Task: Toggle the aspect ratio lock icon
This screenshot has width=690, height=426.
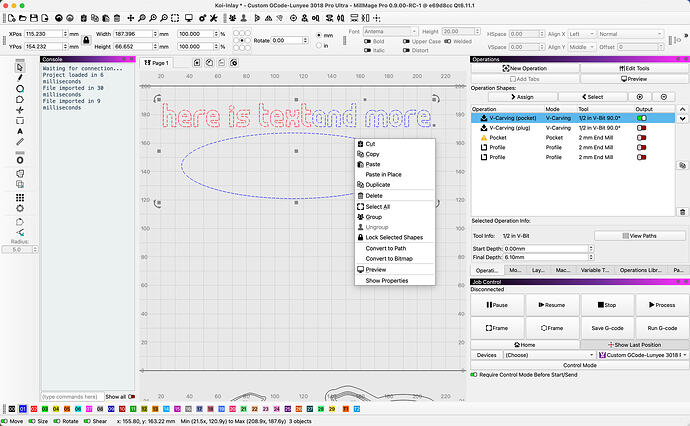Action: click(x=86, y=40)
